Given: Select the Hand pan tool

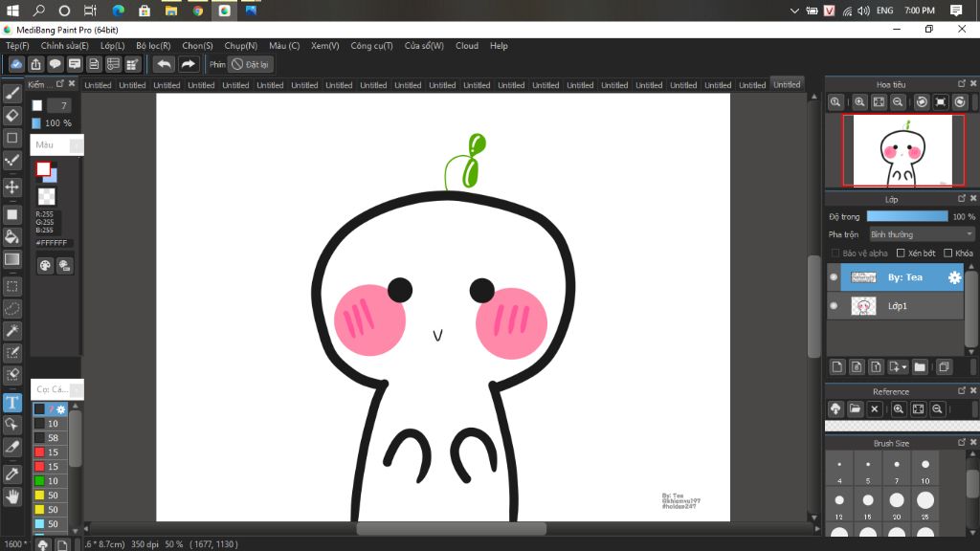Looking at the screenshot, I should pos(12,496).
